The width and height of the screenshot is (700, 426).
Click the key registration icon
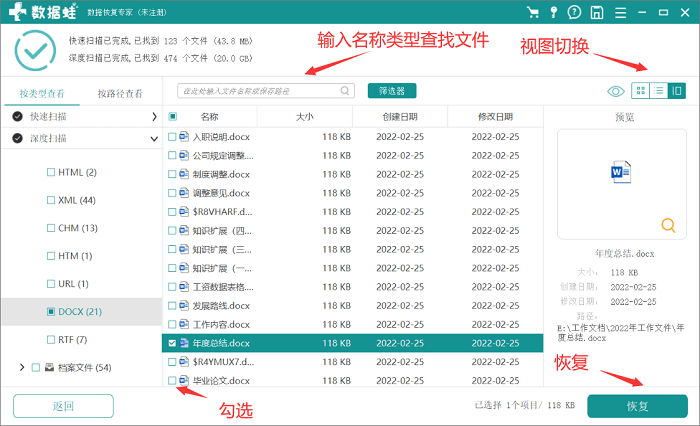coord(554,12)
